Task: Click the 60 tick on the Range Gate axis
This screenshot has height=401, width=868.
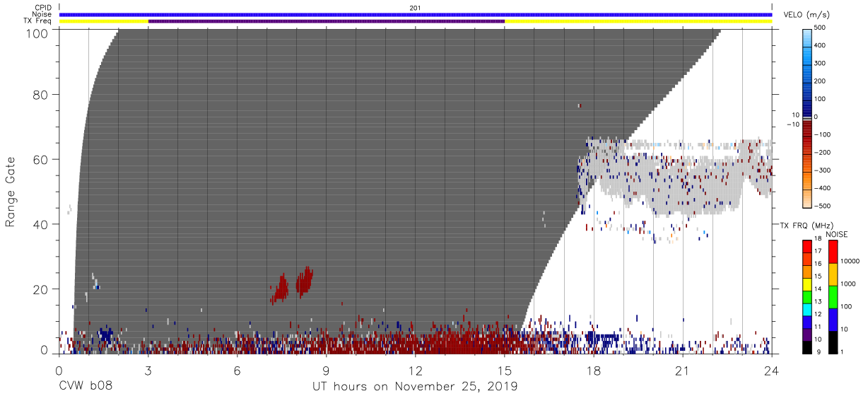Action: (x=41, y=159)
